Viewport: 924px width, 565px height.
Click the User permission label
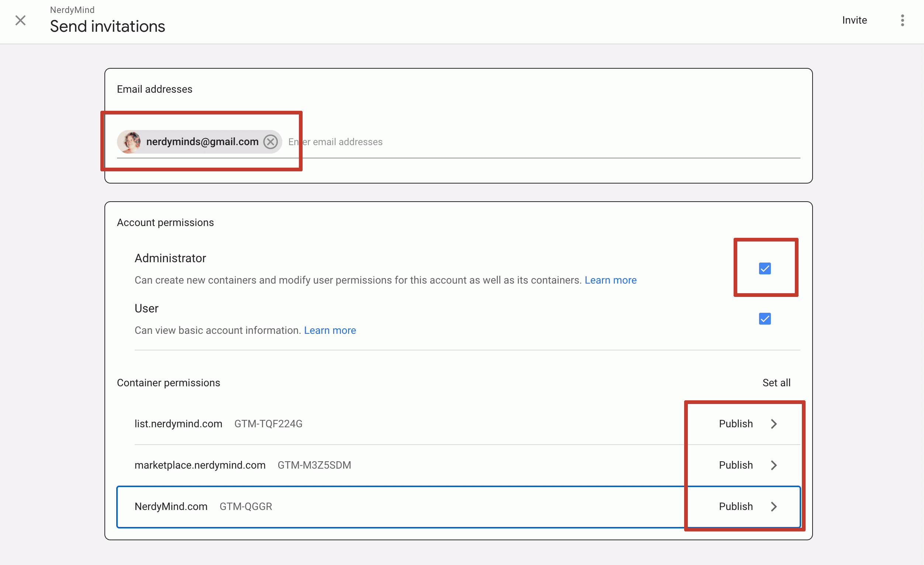(146, 308)
